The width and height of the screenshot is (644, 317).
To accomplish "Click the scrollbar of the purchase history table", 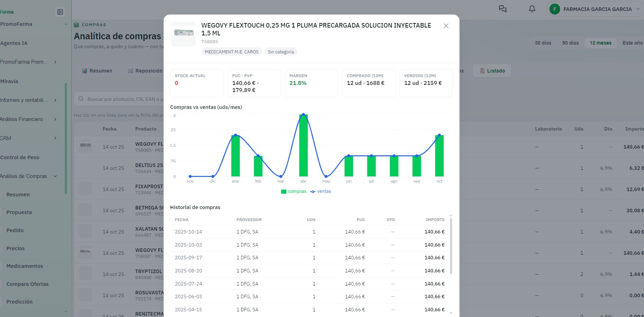I will [451, 246].
